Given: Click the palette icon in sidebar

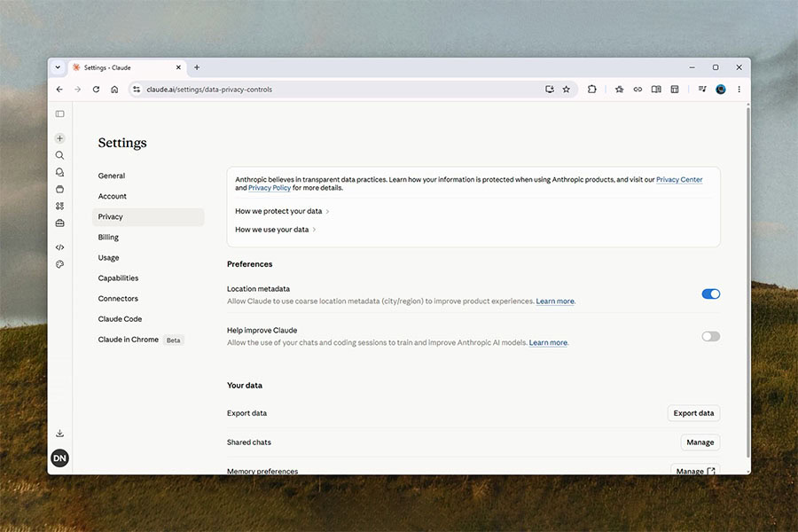Looking at the screenshot, I should click(59, 264).
